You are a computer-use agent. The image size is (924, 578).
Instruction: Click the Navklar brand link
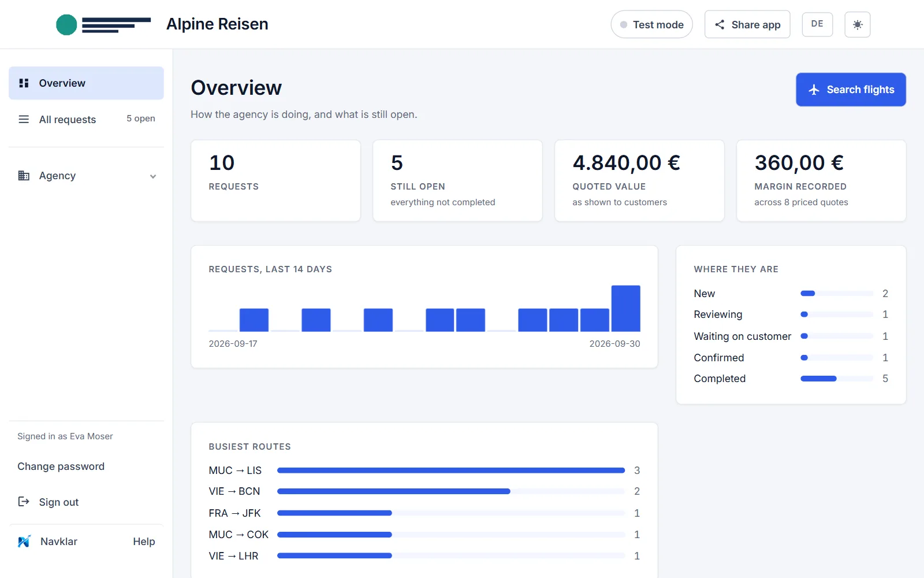click(59, 542)
